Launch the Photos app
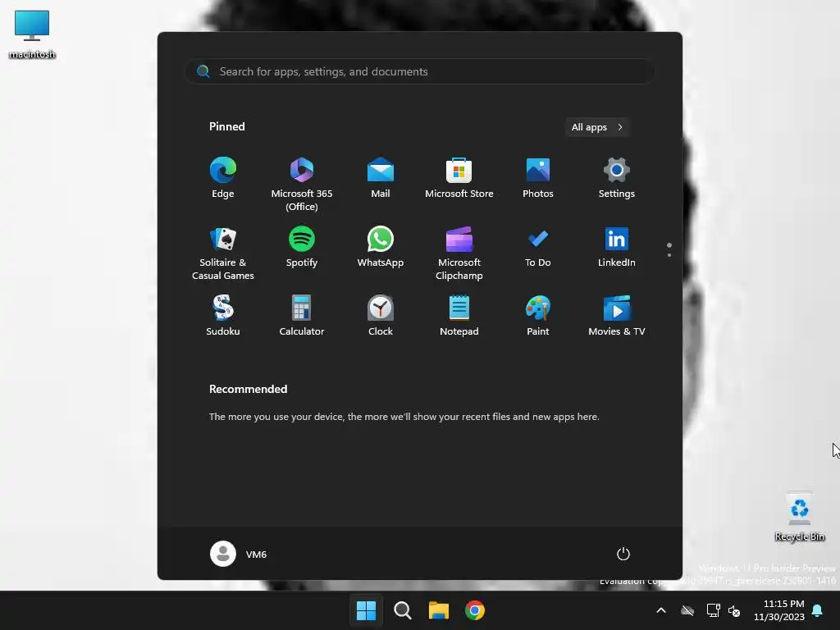This screenshot has width=840, height=630. (538, 178)
